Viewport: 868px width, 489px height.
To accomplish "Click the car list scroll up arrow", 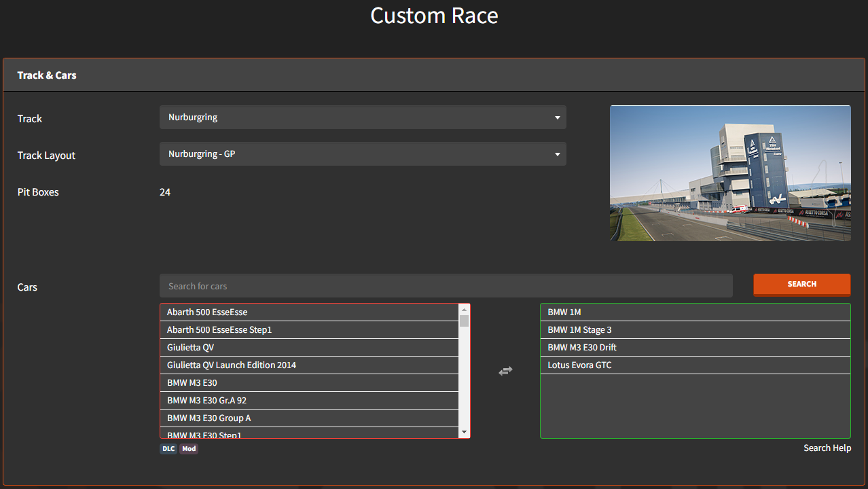I will [x=465, y=309].
